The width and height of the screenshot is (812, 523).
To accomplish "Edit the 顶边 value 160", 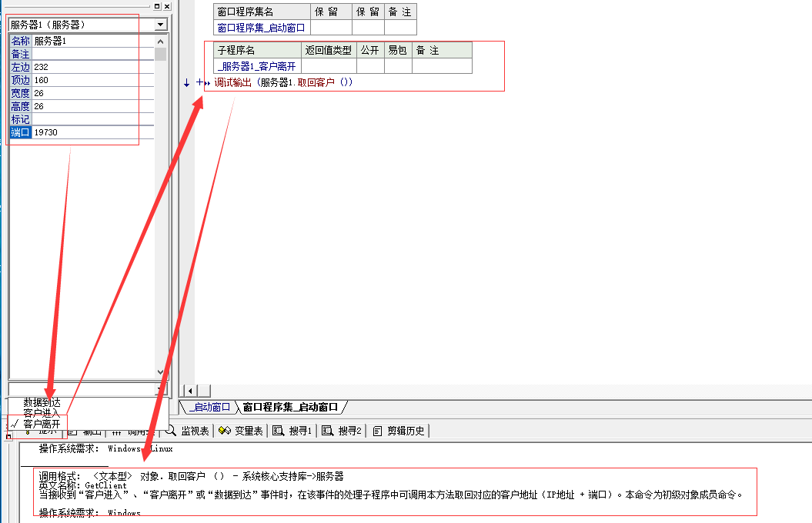I will [93, 80].
